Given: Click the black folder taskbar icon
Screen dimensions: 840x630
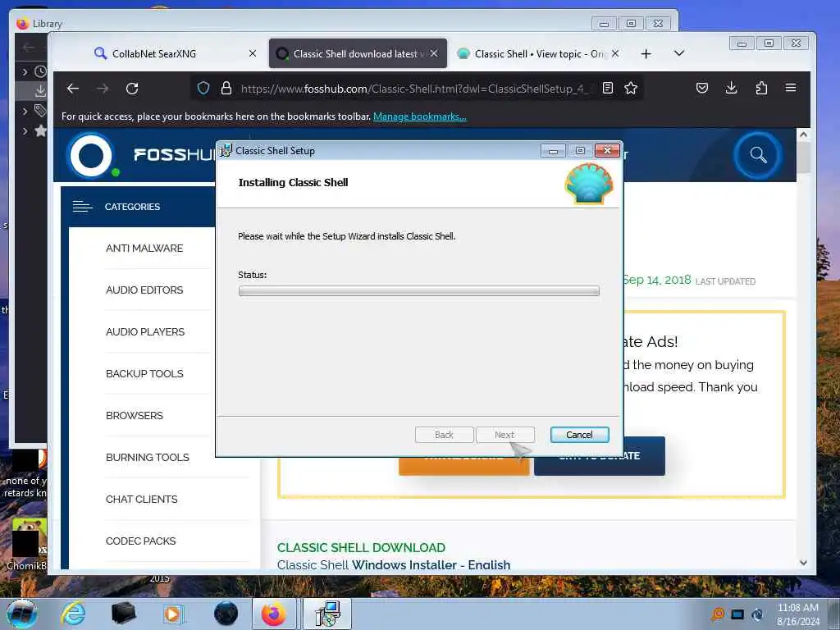Looking at the screenshot, I should point(123,614).
